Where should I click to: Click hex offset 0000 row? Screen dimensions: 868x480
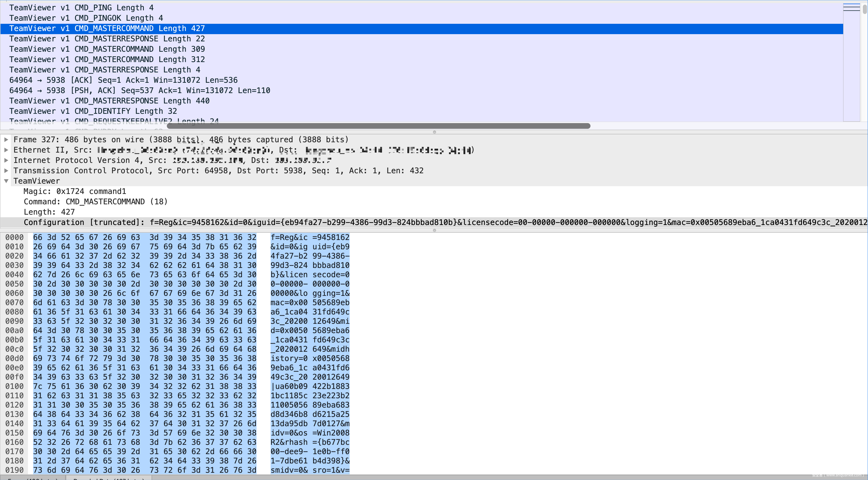(14, 237)
